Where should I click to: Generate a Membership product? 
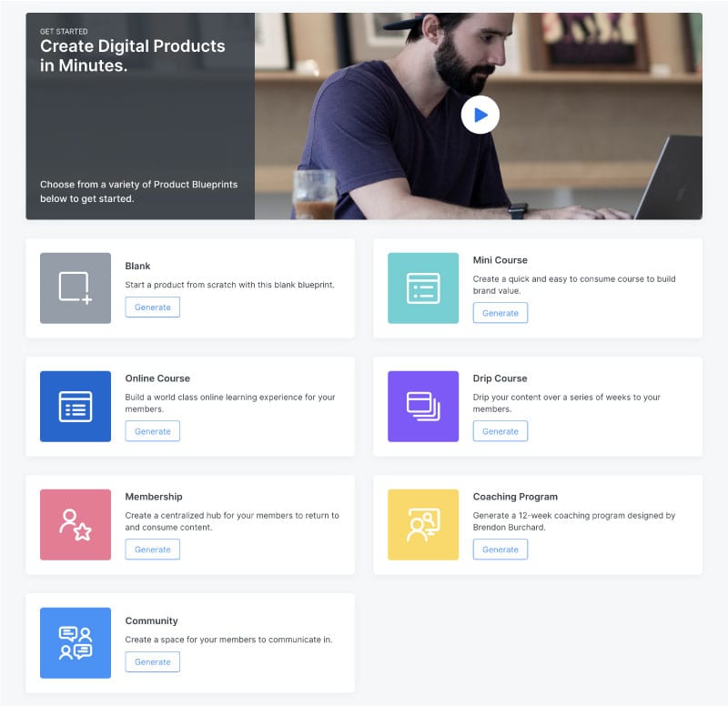pos(152,550)
